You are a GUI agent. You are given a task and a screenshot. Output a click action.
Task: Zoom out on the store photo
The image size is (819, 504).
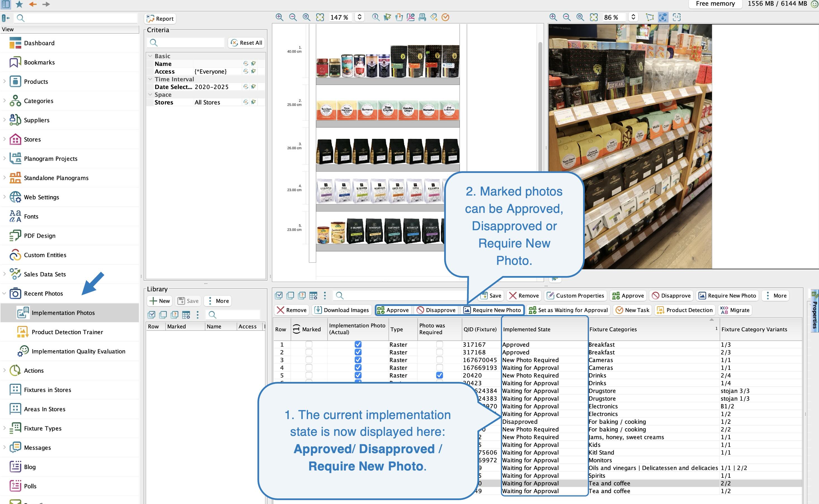(567, 17)
